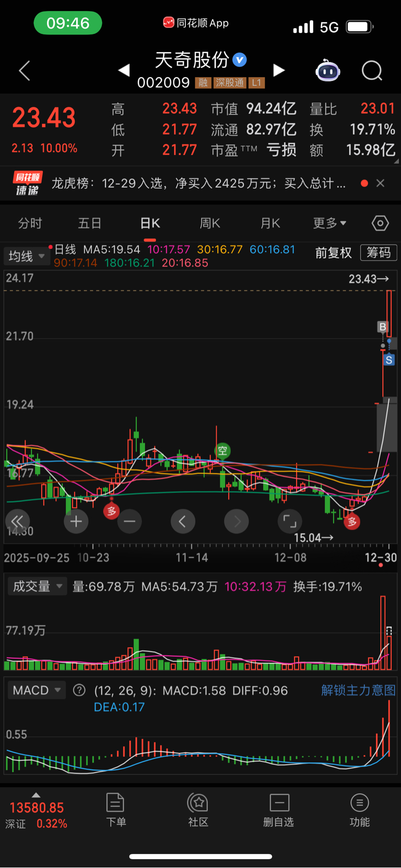The image size is (401, 868).
Task: Tap the red 多 marker near 10-23
Action: tap(111, 511)
